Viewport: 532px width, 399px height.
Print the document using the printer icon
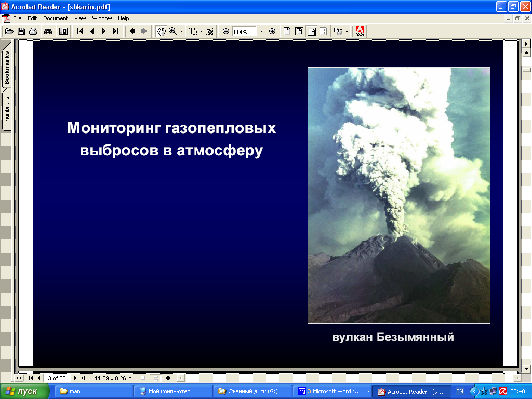pyautogui.click(x=33, y=32)
